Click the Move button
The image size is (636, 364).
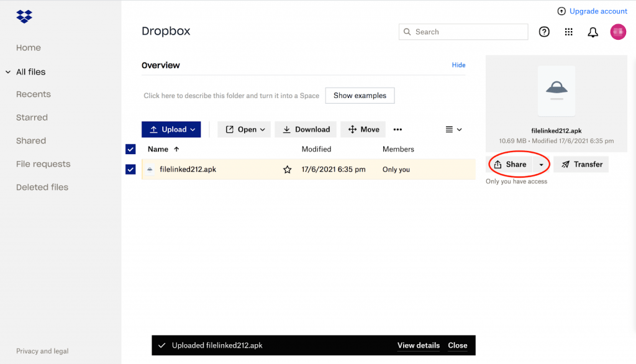(x=363, y=129)
